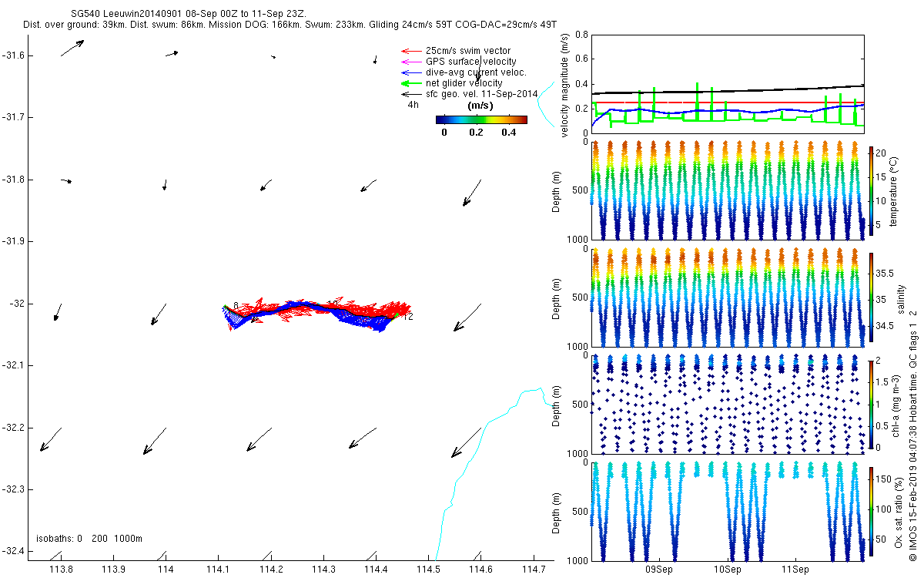Click the '0.8' velocity magnitude axis tick
Image resolution: width=924 pixels, height=578 pixels.
tap(581, 35)
